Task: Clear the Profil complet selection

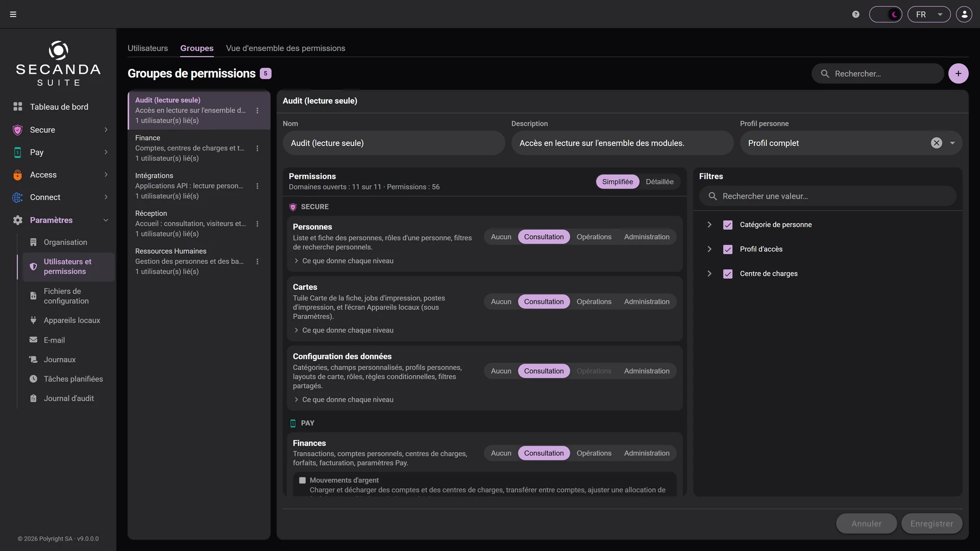Action: 936,143
